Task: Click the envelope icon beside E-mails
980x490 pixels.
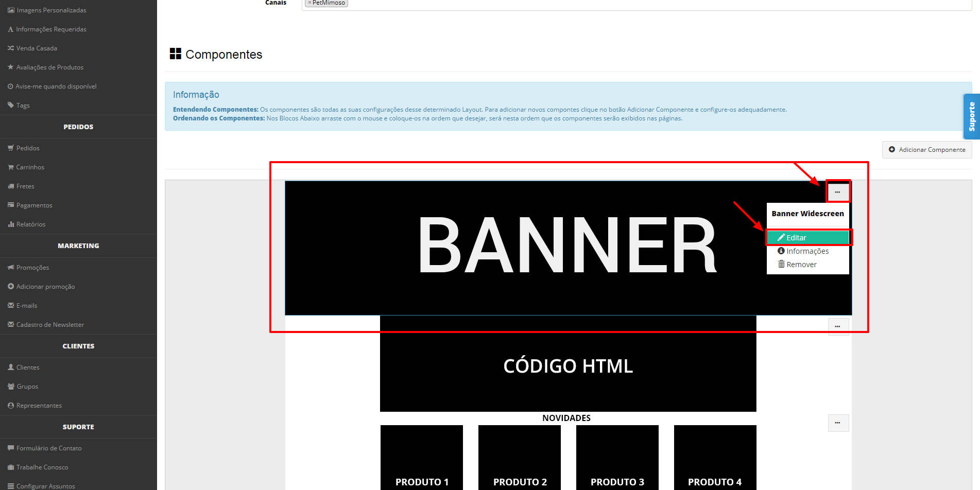Action: [11, 306]
